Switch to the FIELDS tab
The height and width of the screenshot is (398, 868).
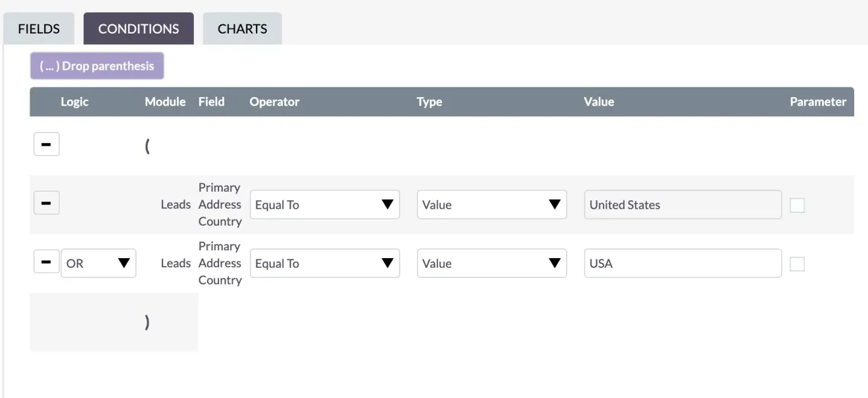coord(38,28)
